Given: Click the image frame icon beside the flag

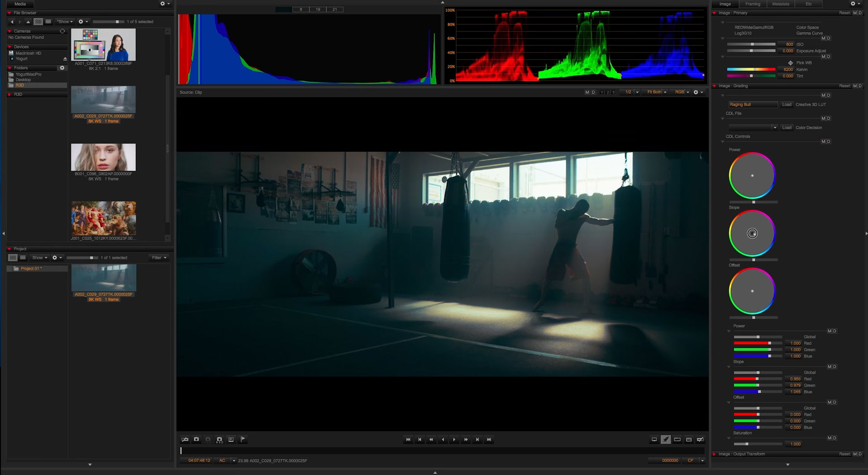Looking at the screenshot, I should point(231,439).
